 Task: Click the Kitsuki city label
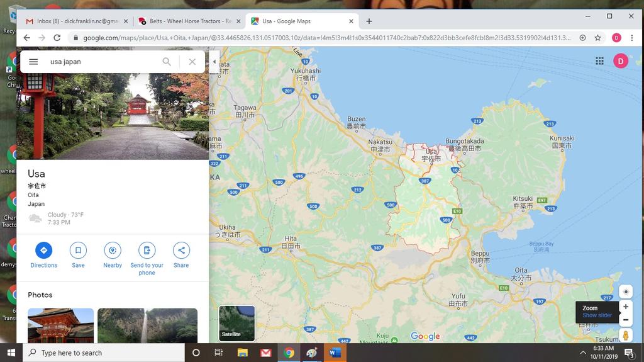click(x=523, y=201)
